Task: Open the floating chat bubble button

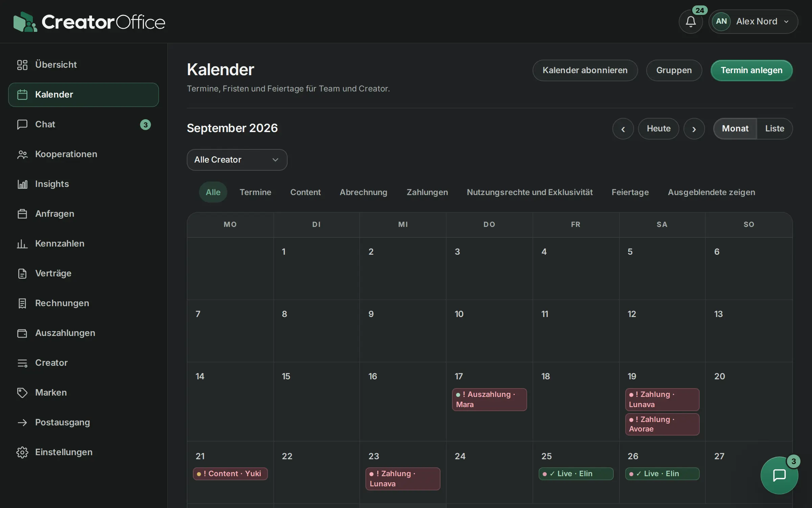Action: tap(779, 475)
